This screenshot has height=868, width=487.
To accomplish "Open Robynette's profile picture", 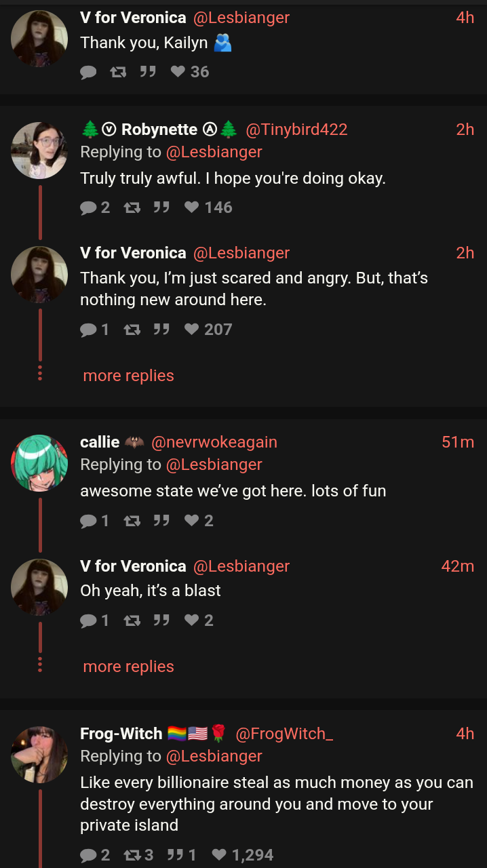I will (39, 151).
